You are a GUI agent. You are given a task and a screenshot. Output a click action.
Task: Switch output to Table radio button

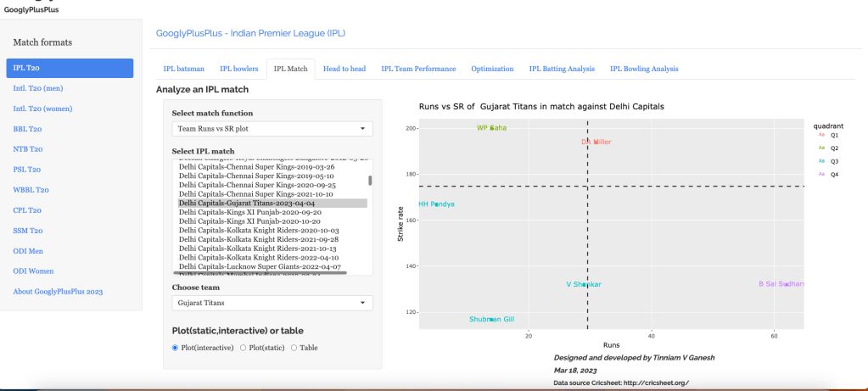click(x=294, y=348)
